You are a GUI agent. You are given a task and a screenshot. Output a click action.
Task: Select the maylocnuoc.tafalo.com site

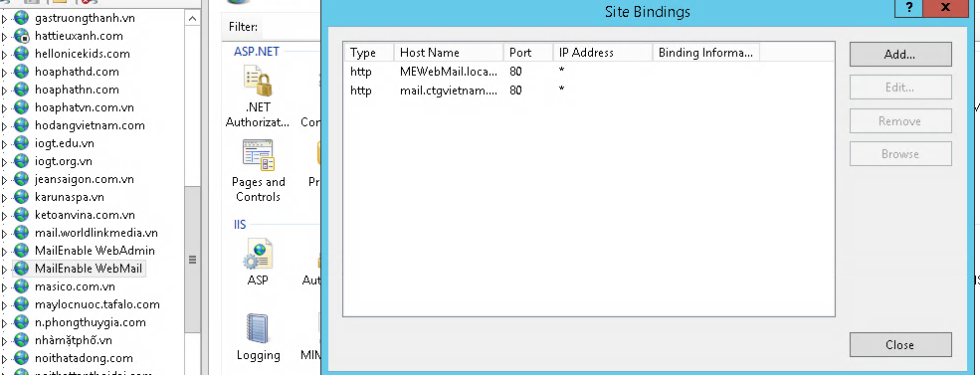tap(98, 304)
